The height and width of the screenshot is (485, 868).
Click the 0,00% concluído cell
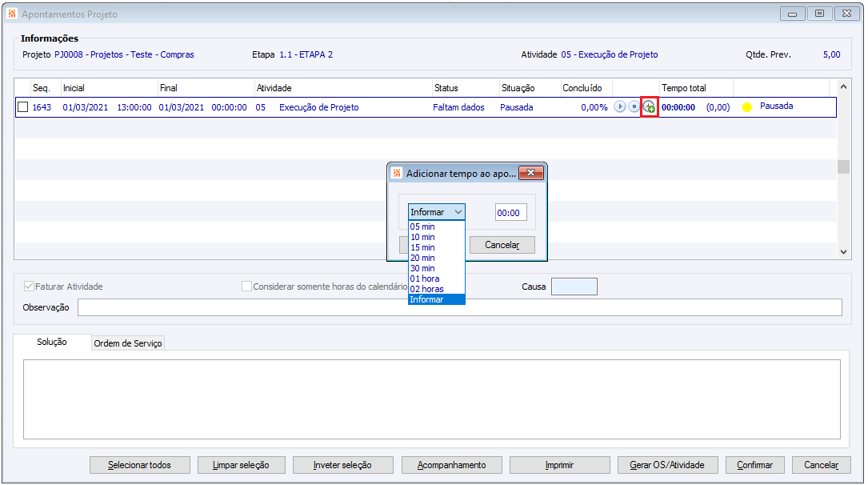click(594, 107)
